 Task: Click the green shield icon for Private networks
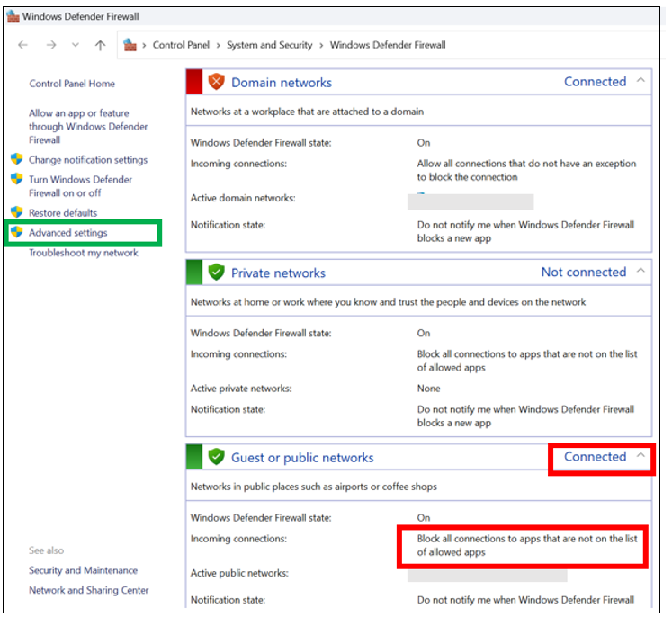point(216,273)
